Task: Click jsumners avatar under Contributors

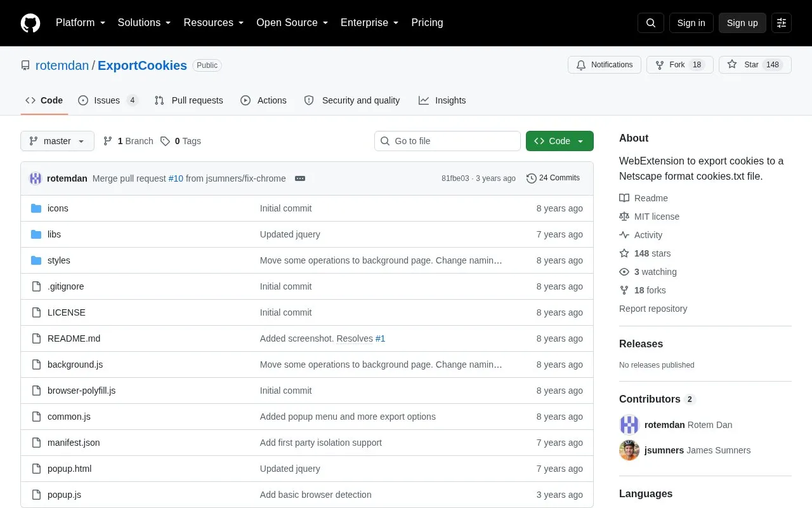Action: (x=629, y=450)
